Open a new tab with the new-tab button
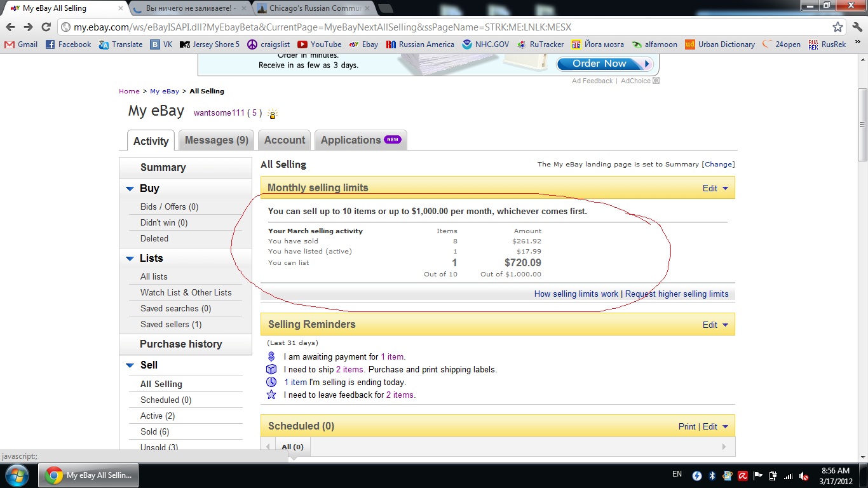Image resolution: width=868 pixels, height=488 pixels. click(385, 8)
